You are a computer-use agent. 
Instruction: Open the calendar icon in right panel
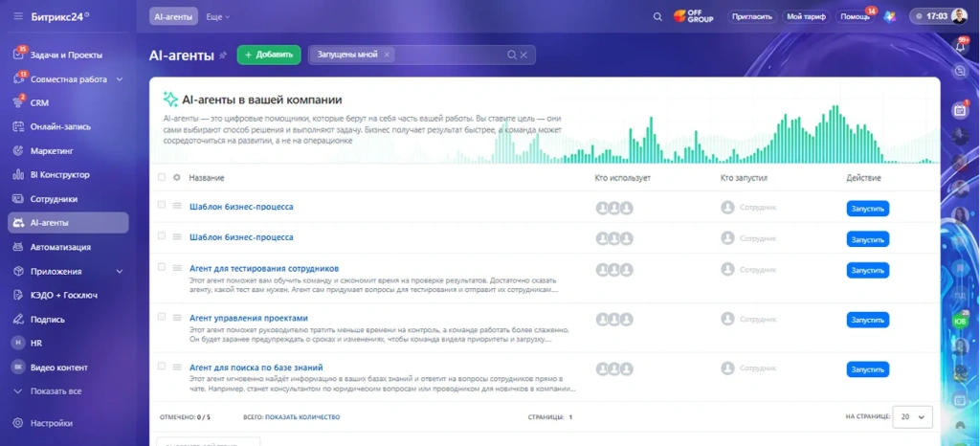click(960, 111)
